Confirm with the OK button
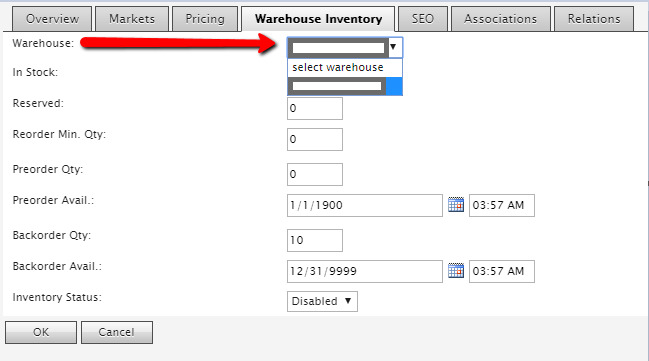 pyautogui.click(x=41, y=332)
